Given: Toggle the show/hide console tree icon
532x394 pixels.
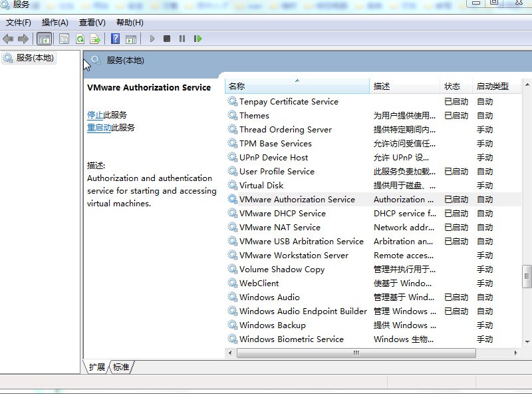Looking at the screenshot, I should 45,39.
